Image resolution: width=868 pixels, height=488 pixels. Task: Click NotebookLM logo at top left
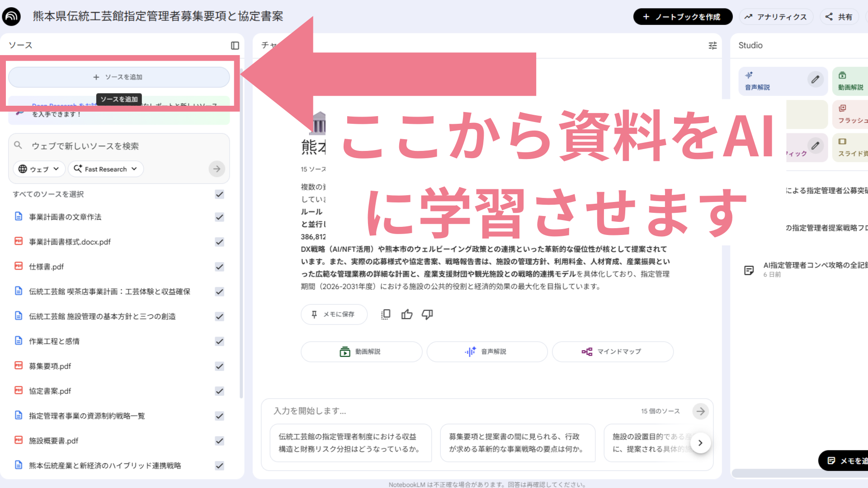(x=11, y=17)
